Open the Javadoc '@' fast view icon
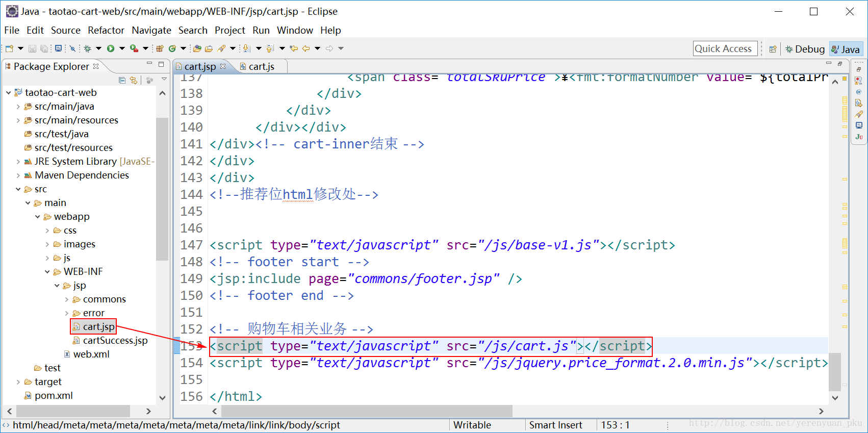 (x=859, y=92)
